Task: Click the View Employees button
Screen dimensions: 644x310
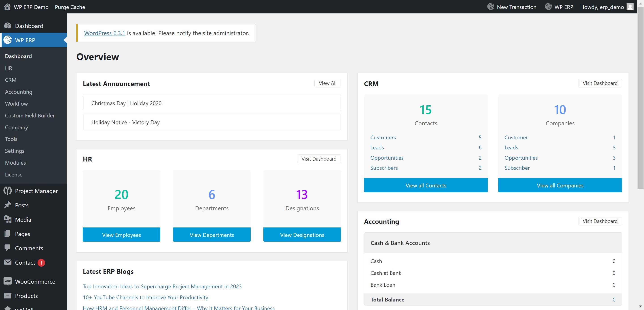Action: tap(121, 234)
